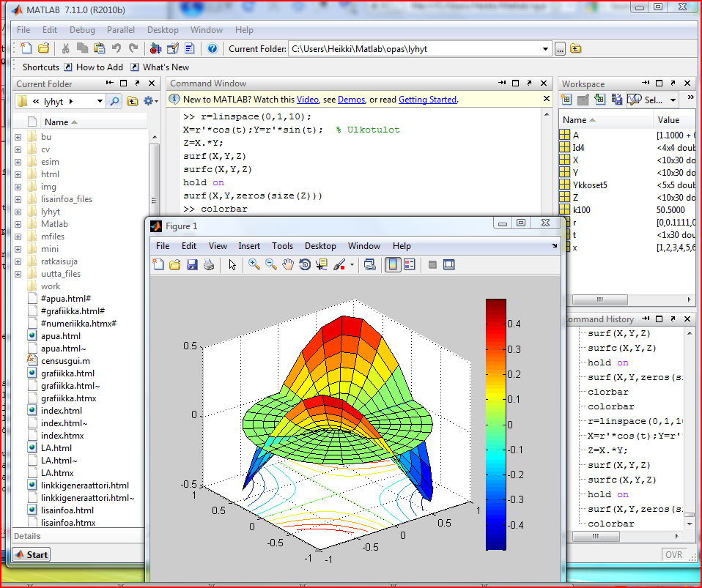The height and width of the screenshot is (588, 702).
Task: Expand the 'html' folder in Current Folder
Action: 18,174
